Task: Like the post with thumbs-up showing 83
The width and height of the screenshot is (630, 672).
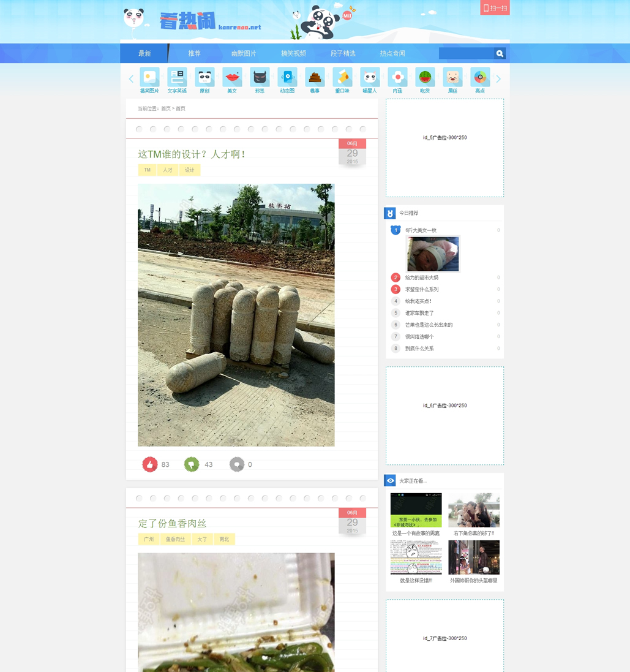Action: point(150,464)
